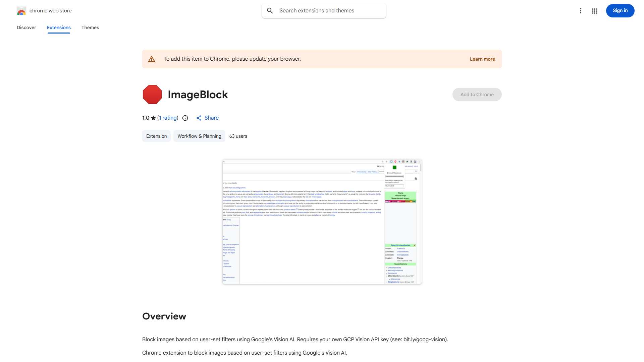Go to the Discover tab
The image size is (644, 362).
point(26,27)
